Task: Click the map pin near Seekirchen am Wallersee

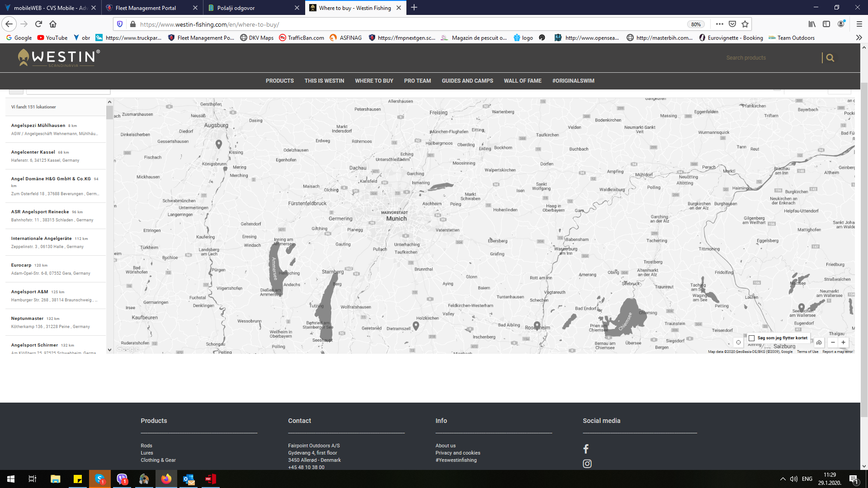Action: click(x=801, y=308)
